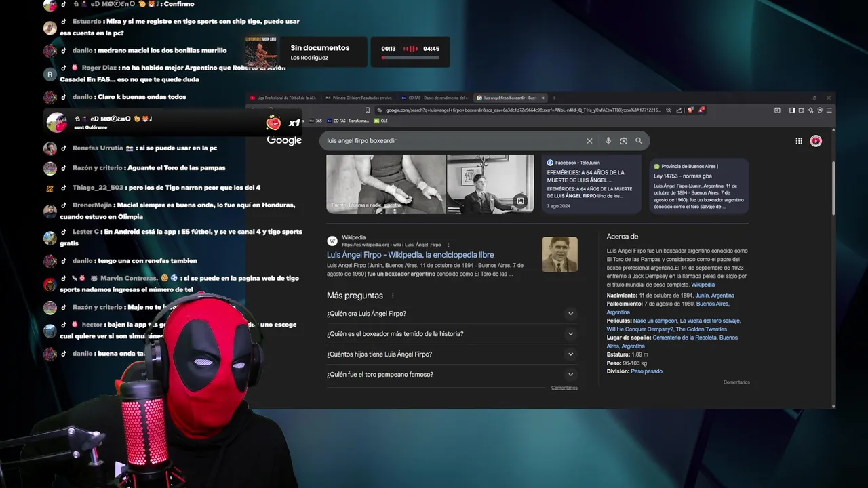Open the Peso pesado division link

pos(646,371)
